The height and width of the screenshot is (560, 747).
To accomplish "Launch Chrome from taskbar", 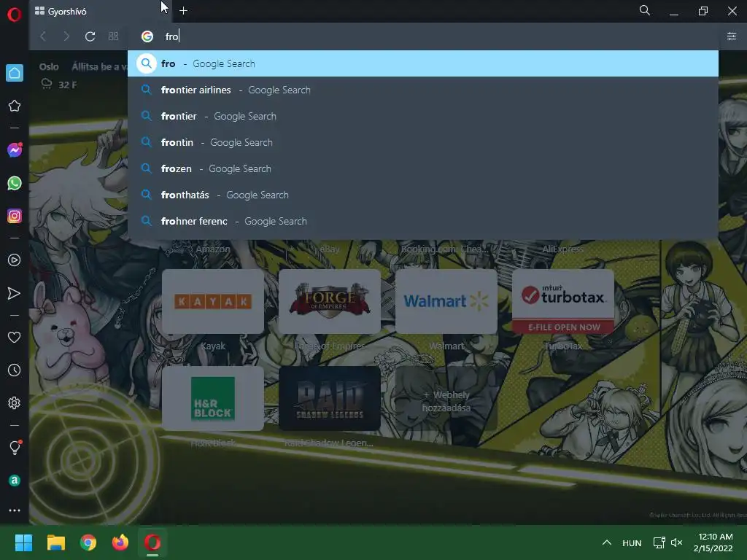I will click(88, 542).
